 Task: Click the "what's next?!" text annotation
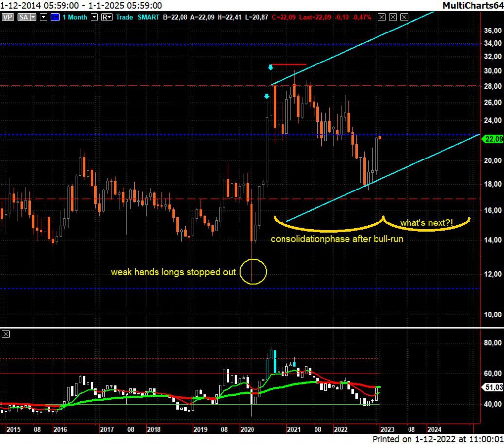426,223
